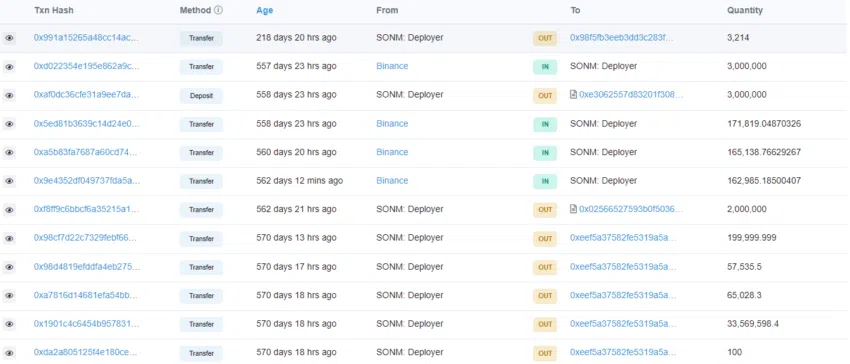The height and width of the screenshot is (364, 850).
Task: Click IN tag on 171,819.04870326 row
Action: pos(545,124)
